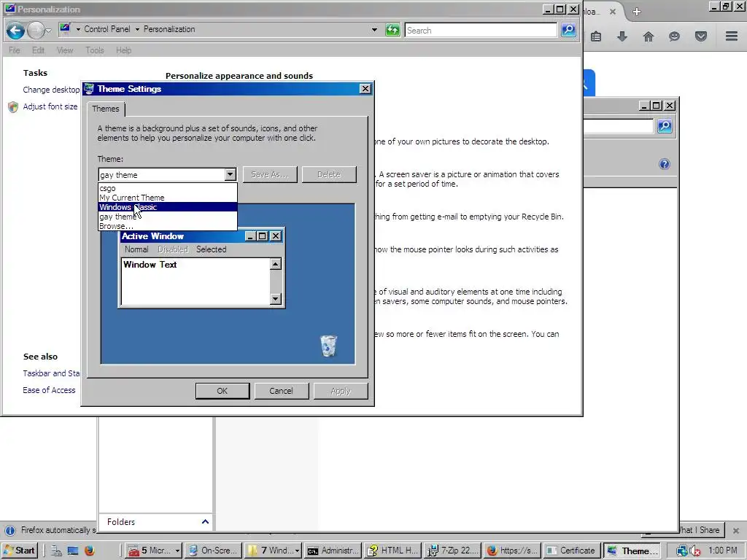The height and width of the screenshot is (560, 747).
Task: Open the 7 Windows Explorer taskbar group
Action: 274,551
